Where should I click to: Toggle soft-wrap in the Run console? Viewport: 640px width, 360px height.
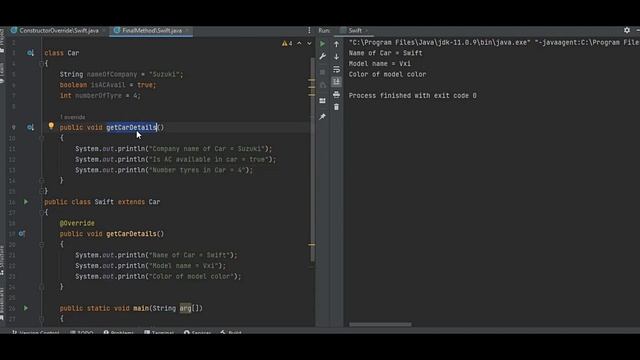click(x=336, y=69)
